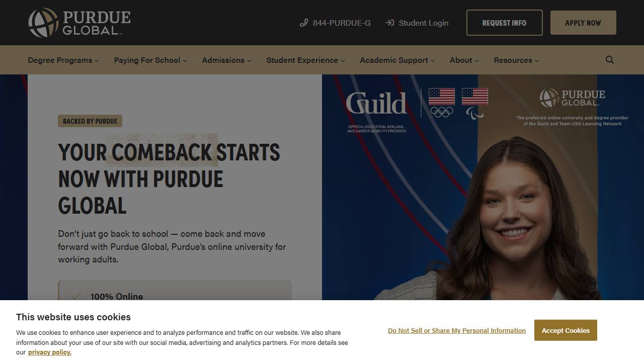Click the Olympic rings flag emblem
644x362 pixels.
pyautogui.click(x=442, y=103)
